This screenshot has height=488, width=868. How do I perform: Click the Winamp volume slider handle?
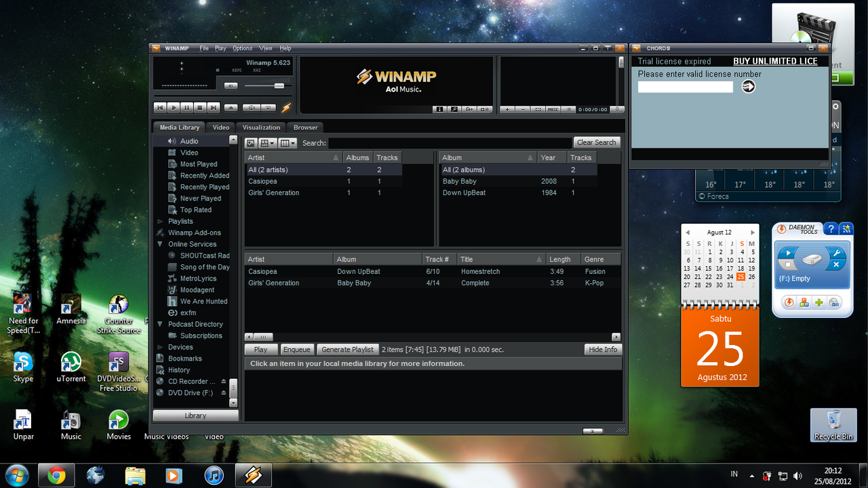[x=279, y=85]
